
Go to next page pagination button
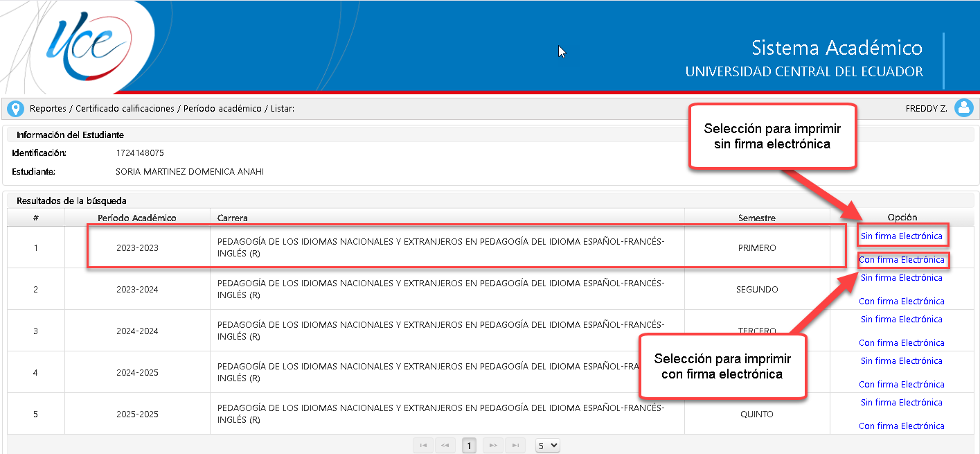tap(492, 445)
